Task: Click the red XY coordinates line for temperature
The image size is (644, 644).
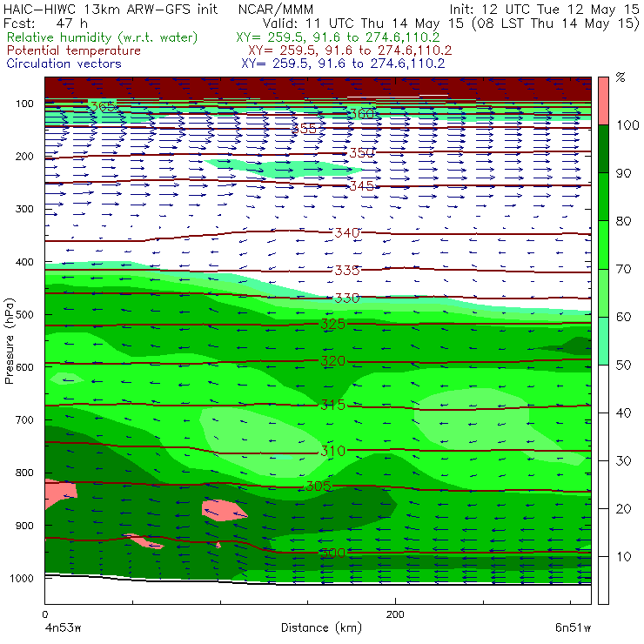Action: (350, 50)
